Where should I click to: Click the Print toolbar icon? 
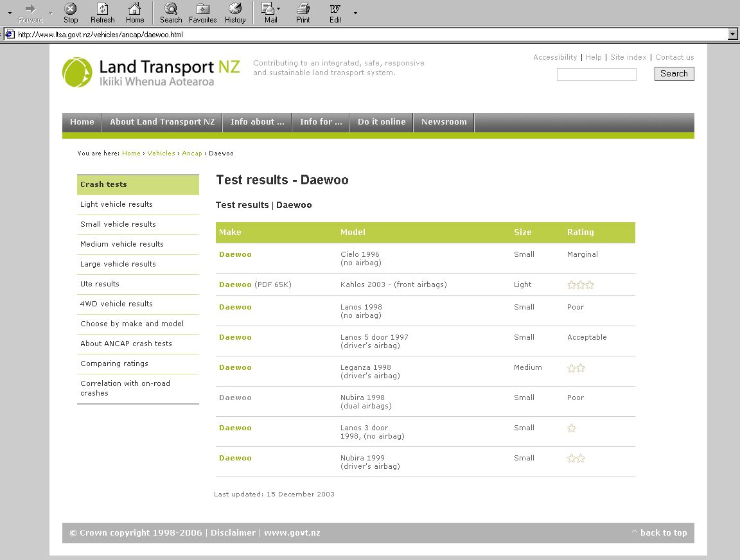tap(303, 13)
